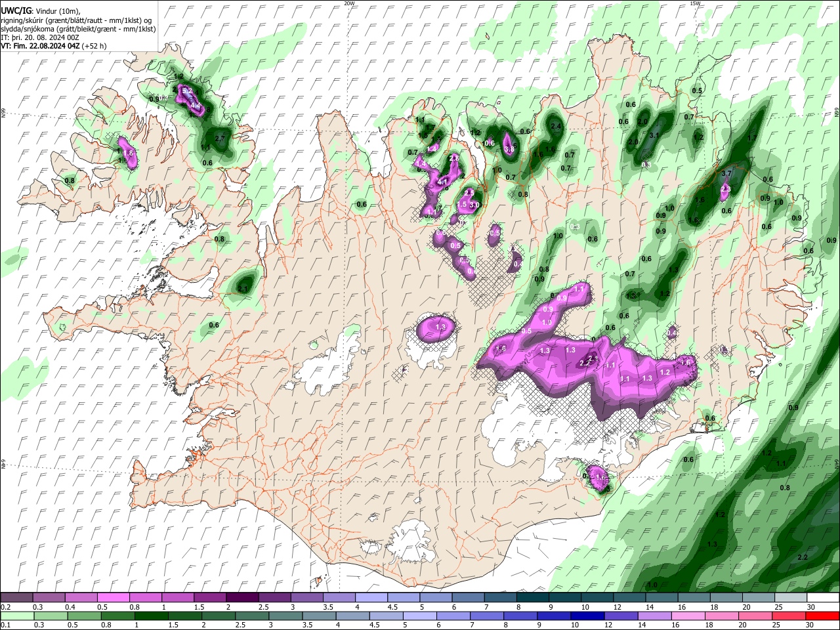This screenshot has height=630, width=840.
Task: Click palest green rain swatch between 0.1 and 0.3
Action: 17,616
